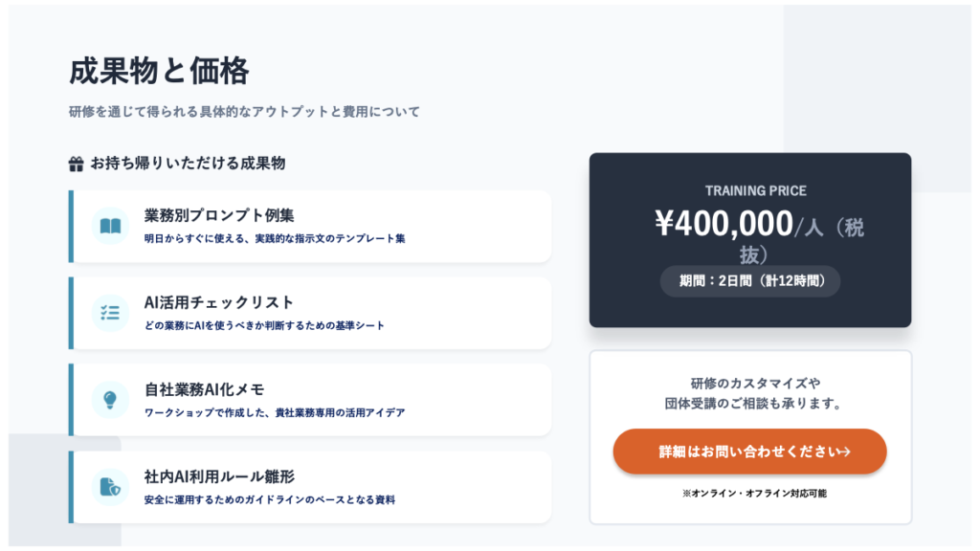Click the prompt template description under 業務別プロンプト例集

coord(275,238)
